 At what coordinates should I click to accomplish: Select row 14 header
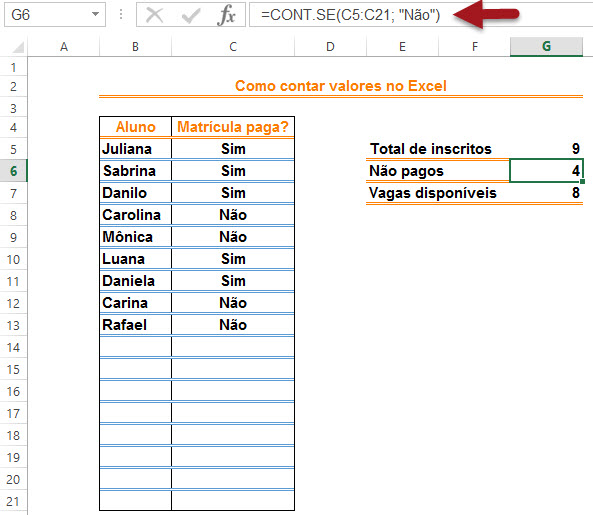(x=14, y=347)
